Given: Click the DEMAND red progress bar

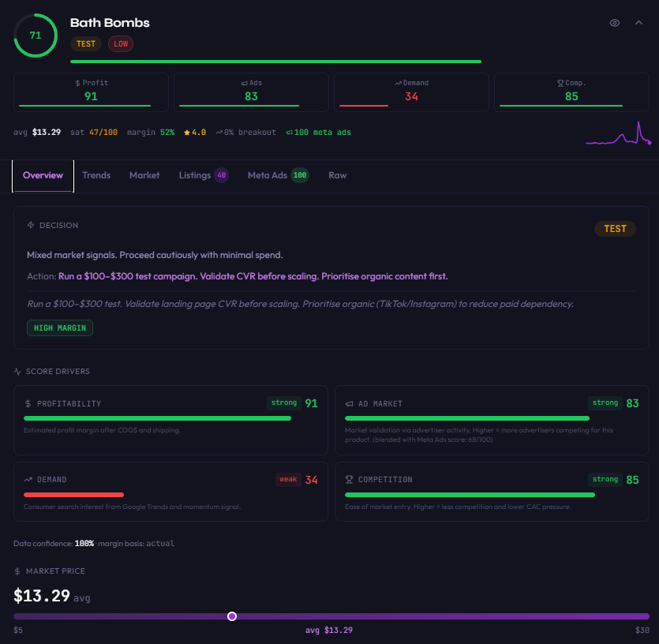Looking at the screenshot, I should (x=74, y=495).
